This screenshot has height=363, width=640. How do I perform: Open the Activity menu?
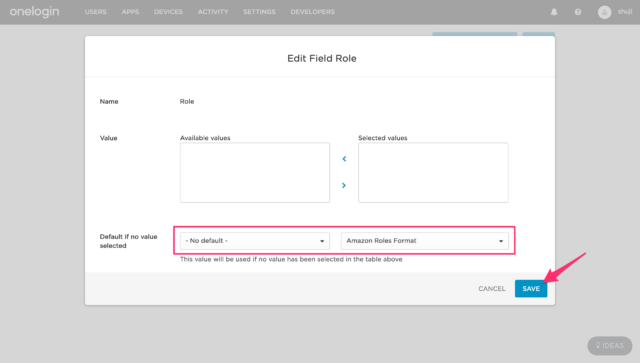(x=213, y=12)
